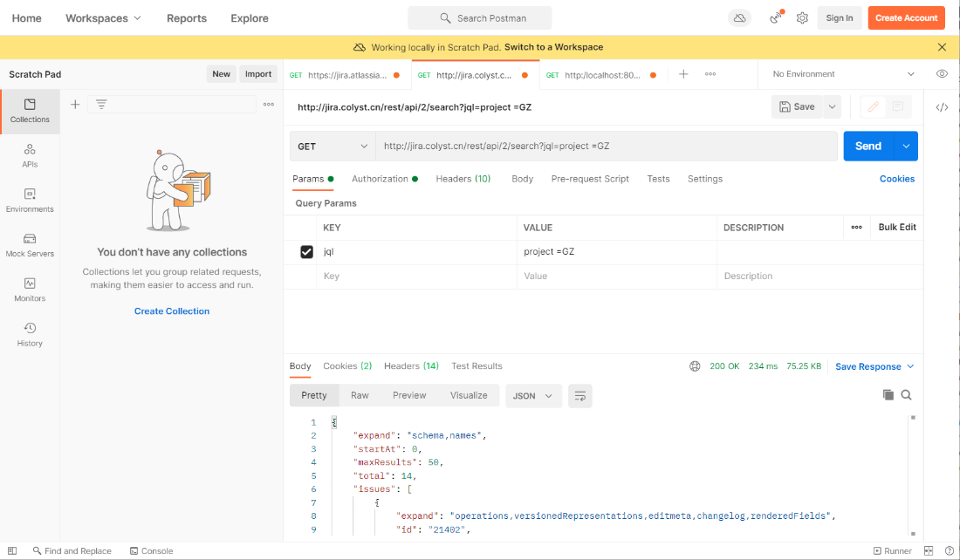Screen dimensions: 960x560
Task: Open query params column options menu
Action: click(x=856, y=227)
